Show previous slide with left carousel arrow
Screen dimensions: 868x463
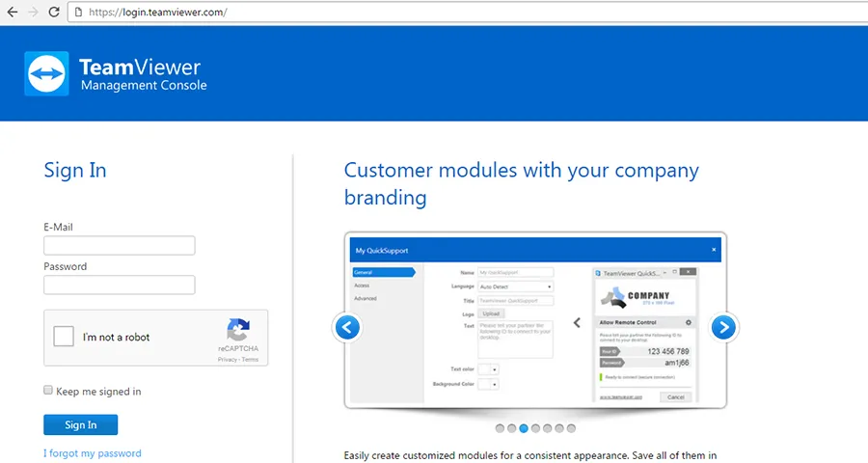coord(347,327)
